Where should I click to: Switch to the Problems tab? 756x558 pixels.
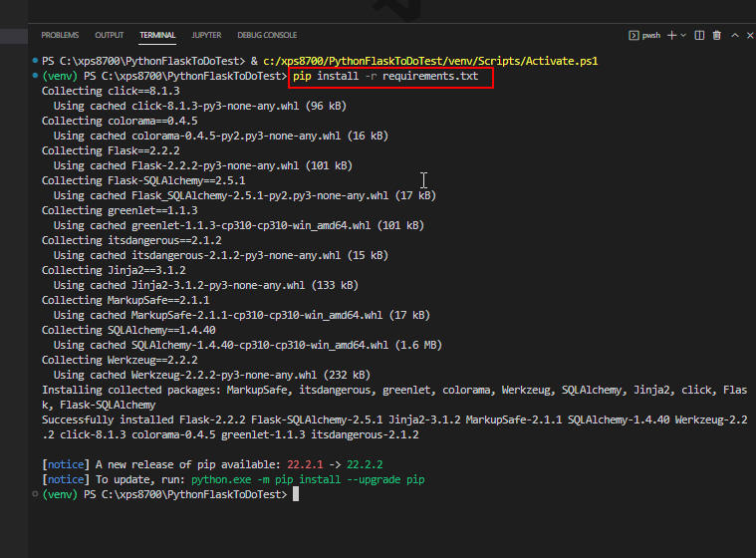point(60,35)
